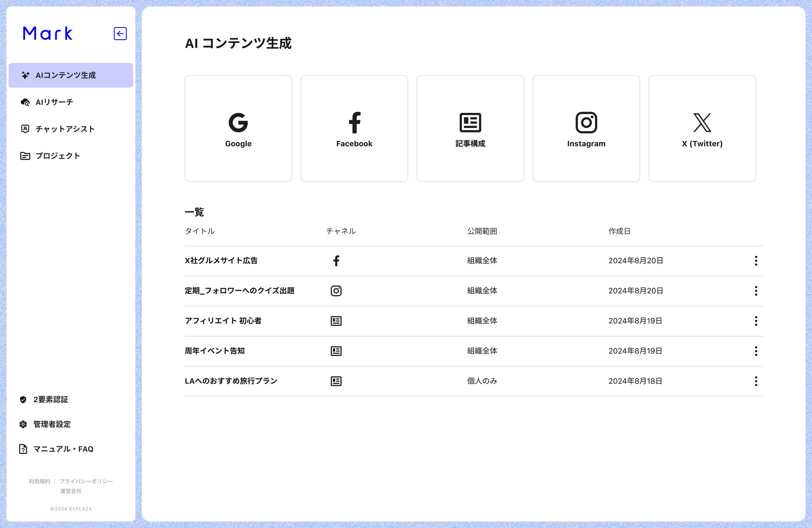Open 2要素認証 settings

coord(50,400)
